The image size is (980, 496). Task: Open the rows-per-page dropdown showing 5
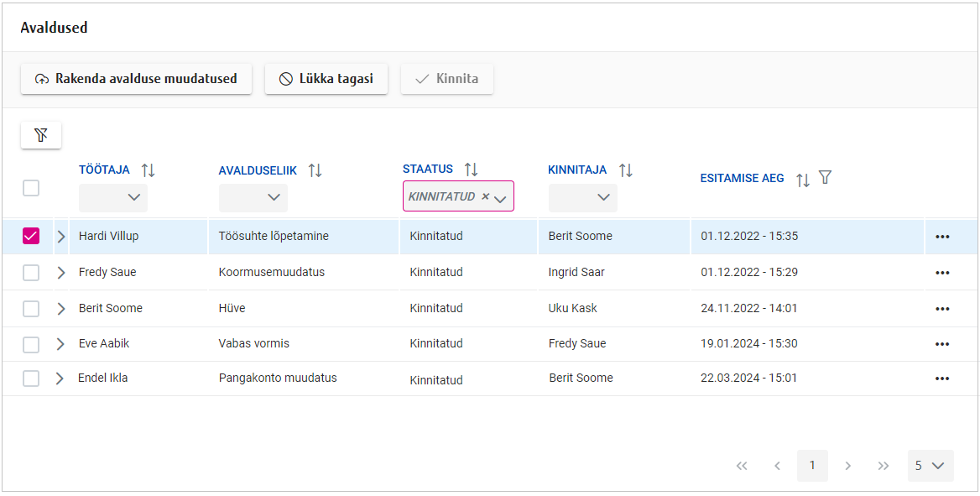[930, 466]
